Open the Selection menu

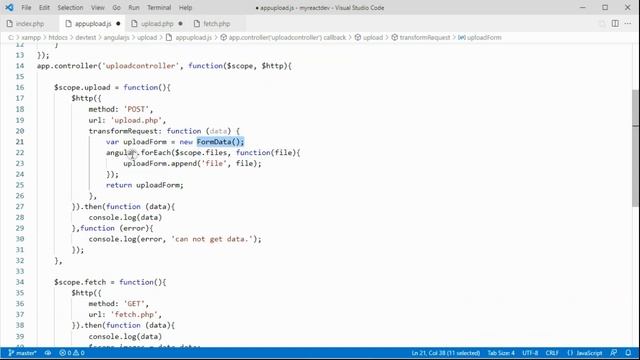click(x=70, y=8)
